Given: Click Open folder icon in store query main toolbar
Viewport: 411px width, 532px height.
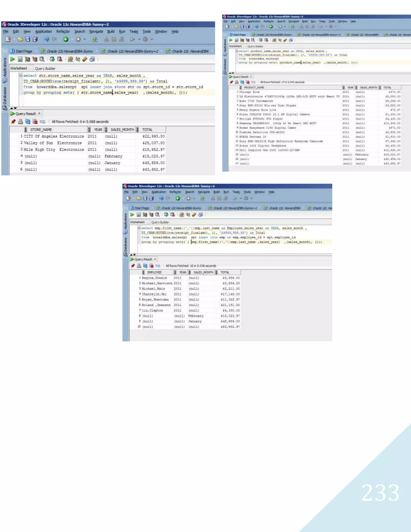Looking at the screenshot, I should tap(20, 39).
